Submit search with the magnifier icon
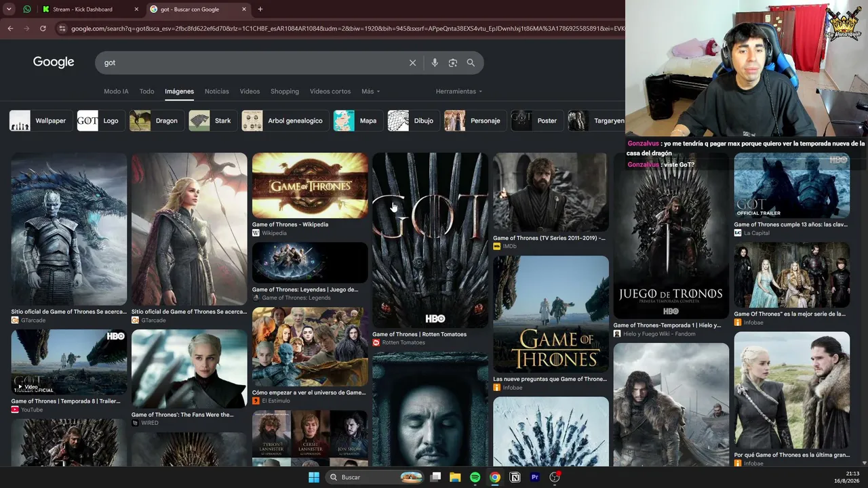 tap(471, 63)
